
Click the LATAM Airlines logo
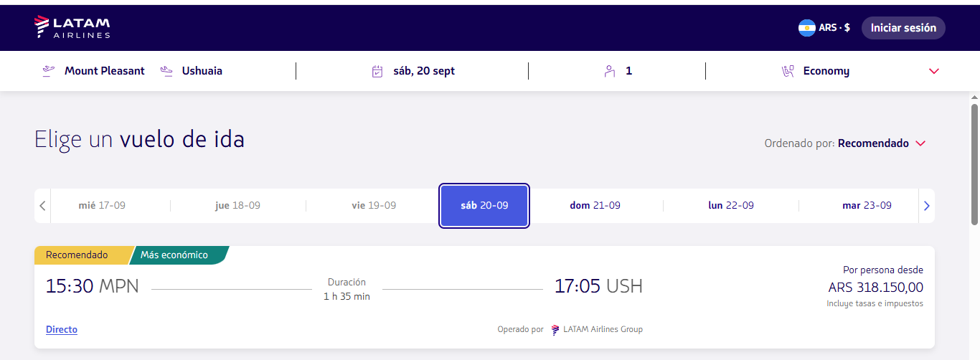click(x=72, y=27)
